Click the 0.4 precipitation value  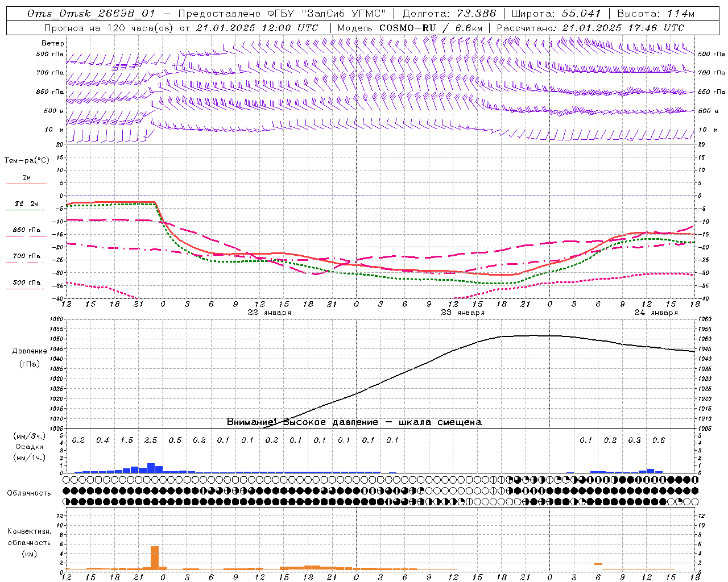[x=102, y=440]
